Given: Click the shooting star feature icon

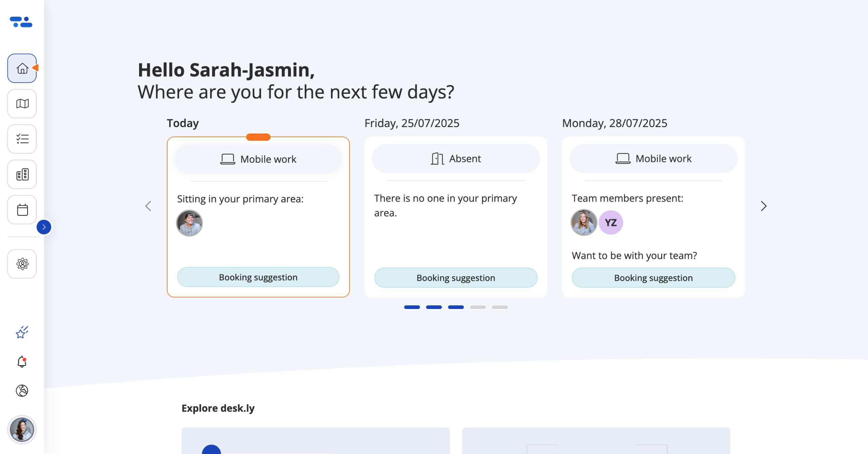Looking at the screenshot, I should [22, 332].
